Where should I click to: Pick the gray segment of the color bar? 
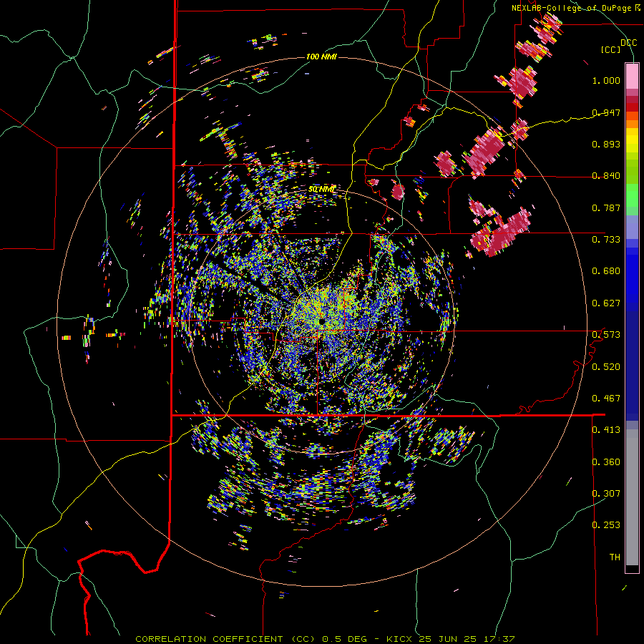click(x=632, y=497)
